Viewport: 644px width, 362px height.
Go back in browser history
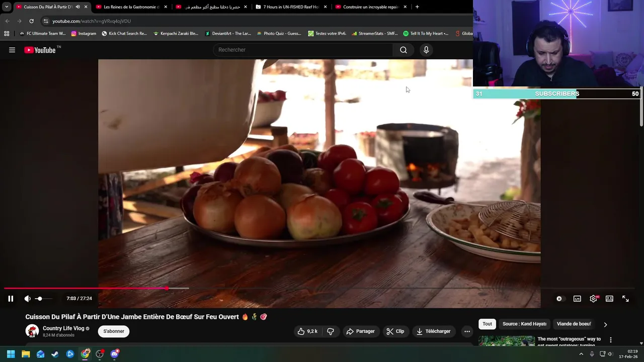pyautogui.click(x=7, y=21)
